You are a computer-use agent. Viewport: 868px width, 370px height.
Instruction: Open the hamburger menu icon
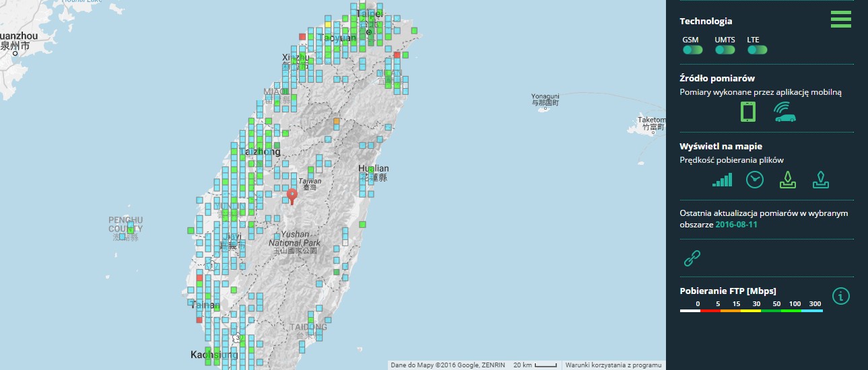841,19
